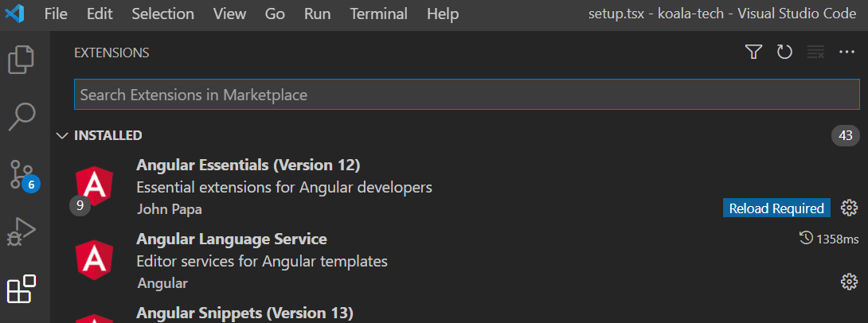Open manage gear for Angular Essentials

(849, 208)
